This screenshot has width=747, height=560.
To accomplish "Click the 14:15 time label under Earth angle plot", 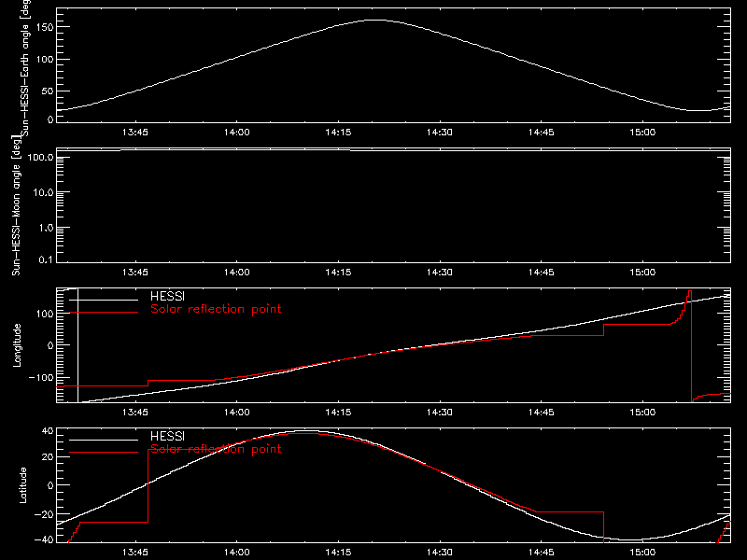I will [x=338, y=133].
